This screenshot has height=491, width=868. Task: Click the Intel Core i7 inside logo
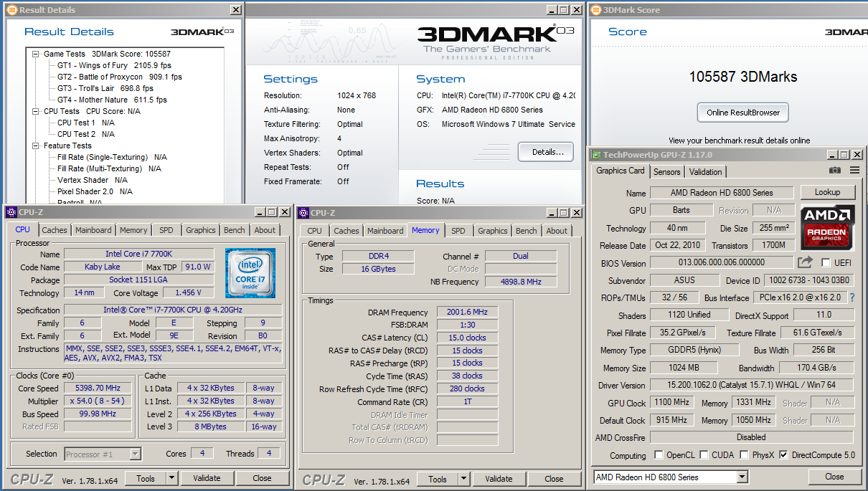250,273
